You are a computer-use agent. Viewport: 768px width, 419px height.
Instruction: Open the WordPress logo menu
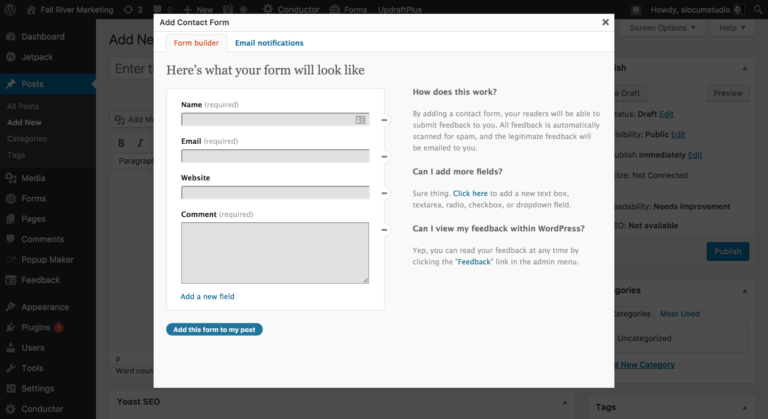point(10,10)
